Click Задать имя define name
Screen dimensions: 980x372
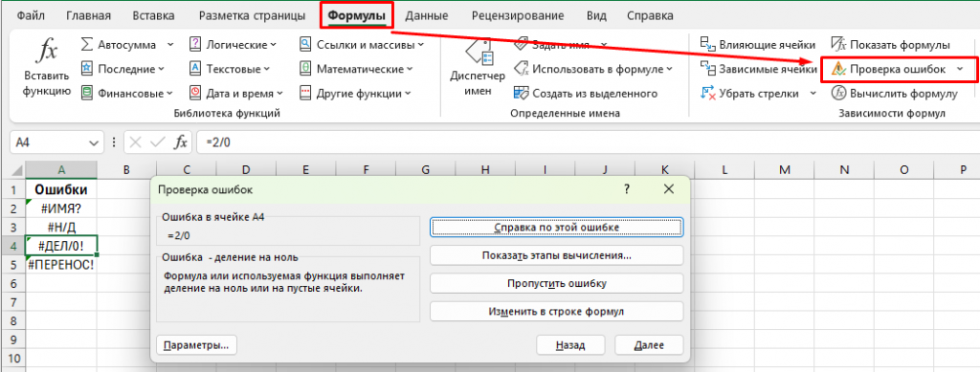click(x=560, y=45)
